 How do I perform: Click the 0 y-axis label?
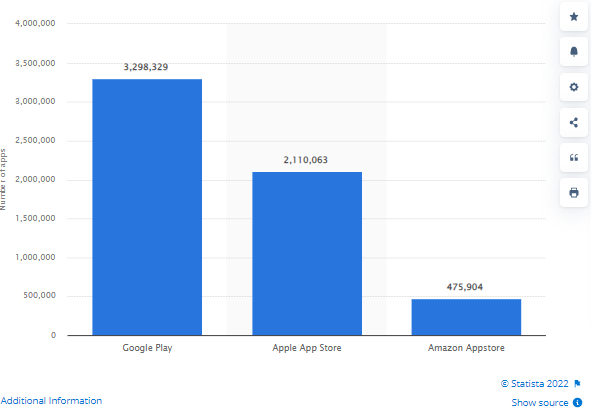pos(54,335)
